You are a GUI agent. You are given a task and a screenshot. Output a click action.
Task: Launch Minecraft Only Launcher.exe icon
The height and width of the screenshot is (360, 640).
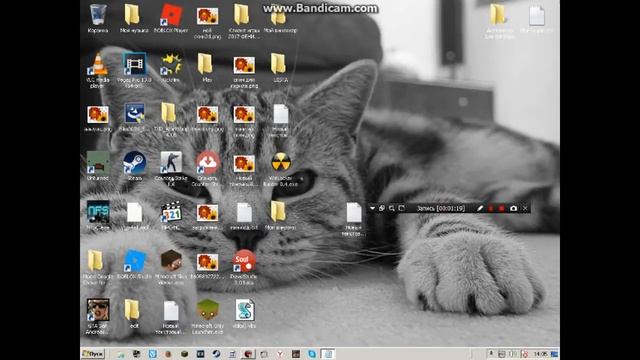pos(207,310)
